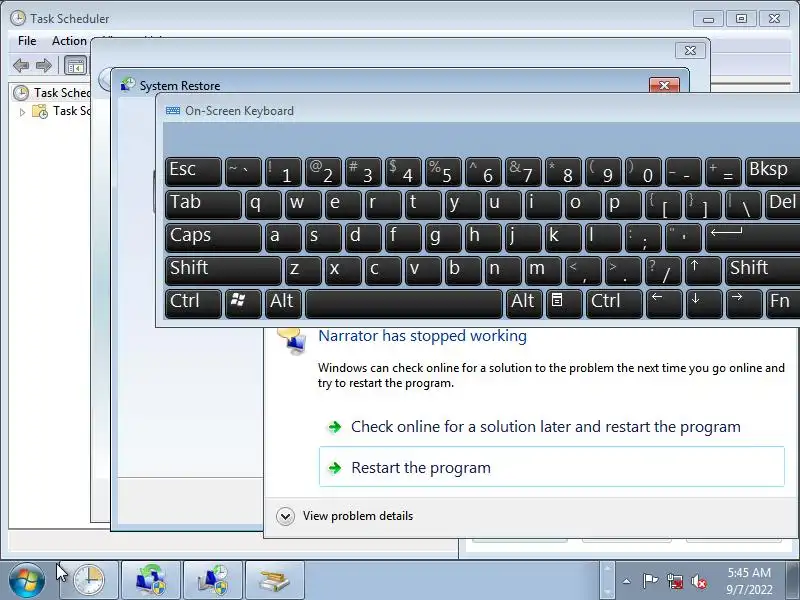Expand View problem details
The width and height of the screenshot is (800, 600).
pos(344,516)
